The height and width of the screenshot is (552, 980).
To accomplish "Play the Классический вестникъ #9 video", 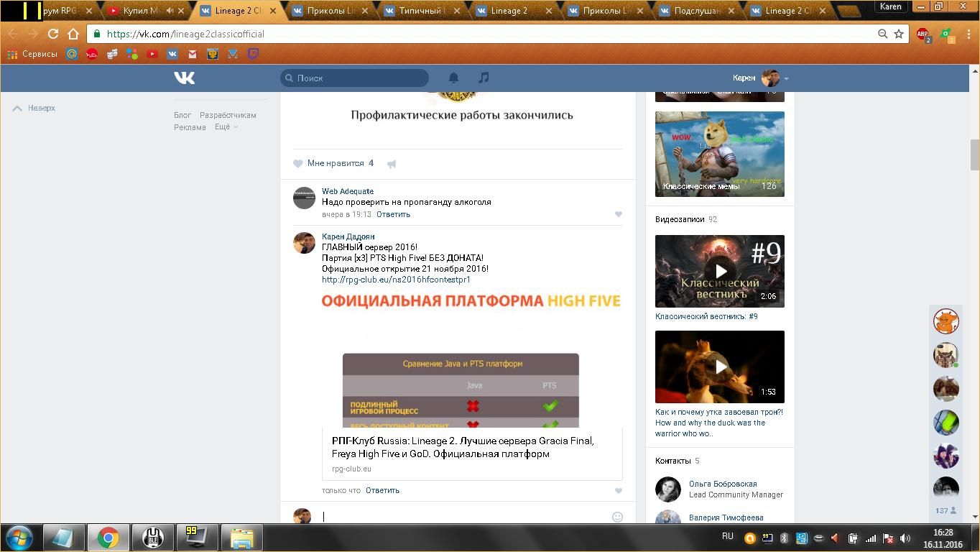I will [x=719, y=271].
